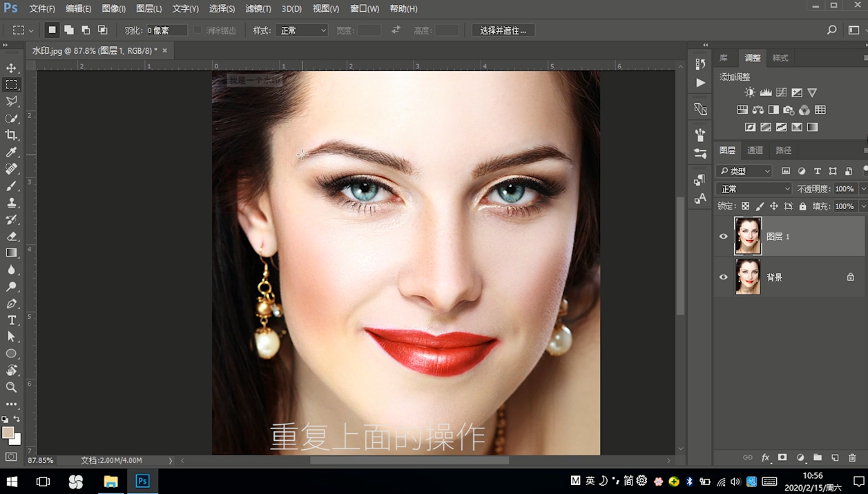Toggle lock all padlock icon

pyautogui.click(x=802, y=206)
